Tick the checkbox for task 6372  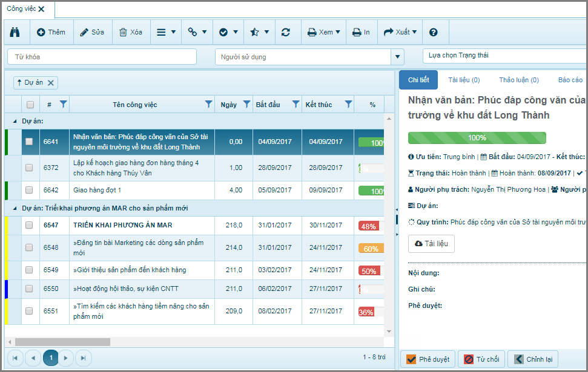[x=29, y=168]
